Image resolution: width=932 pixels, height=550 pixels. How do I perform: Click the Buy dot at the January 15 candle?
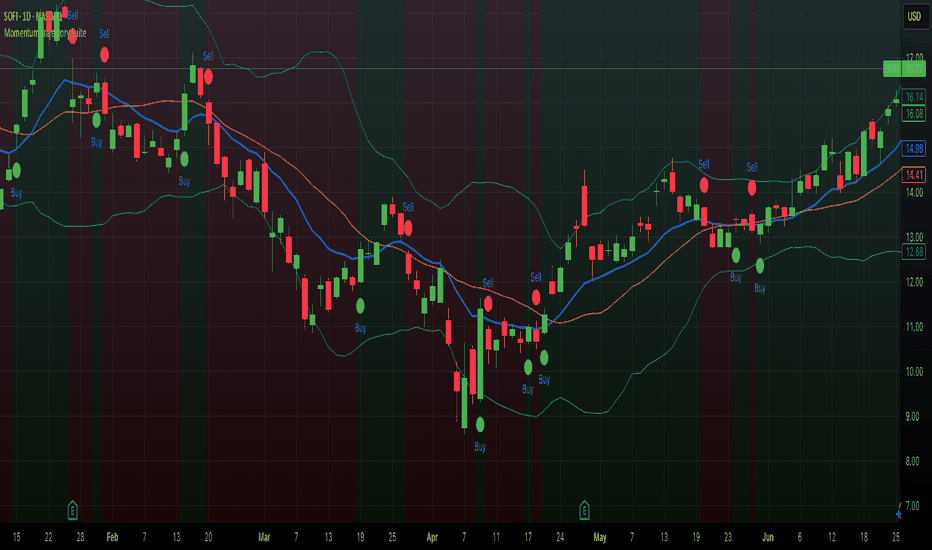coord(17,171)
